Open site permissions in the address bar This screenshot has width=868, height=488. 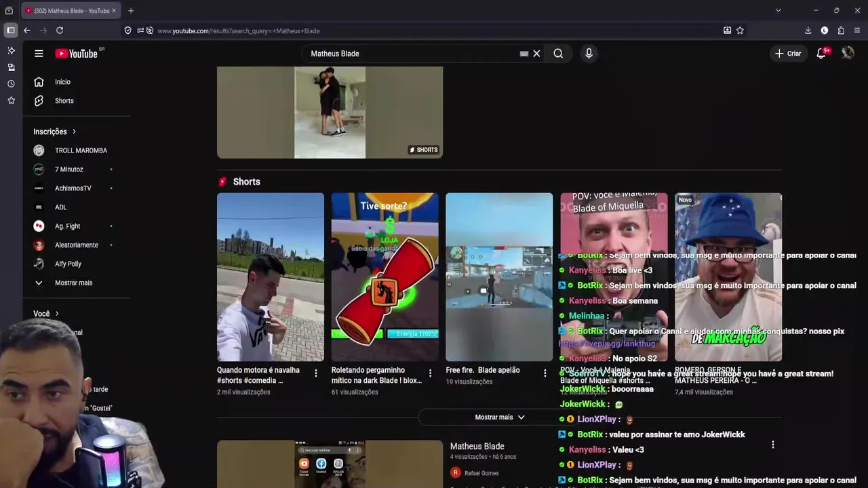(x=140, y=30)
